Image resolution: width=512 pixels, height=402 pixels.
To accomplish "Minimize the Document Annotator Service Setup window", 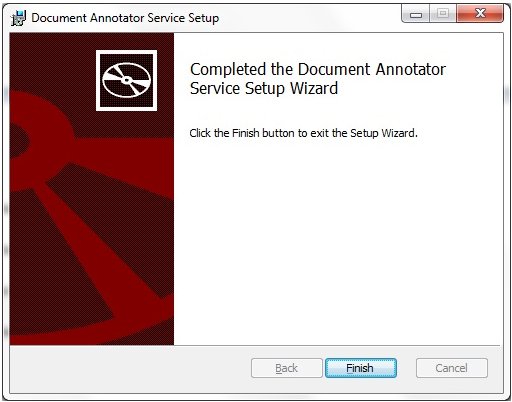I will pos(416,13).
